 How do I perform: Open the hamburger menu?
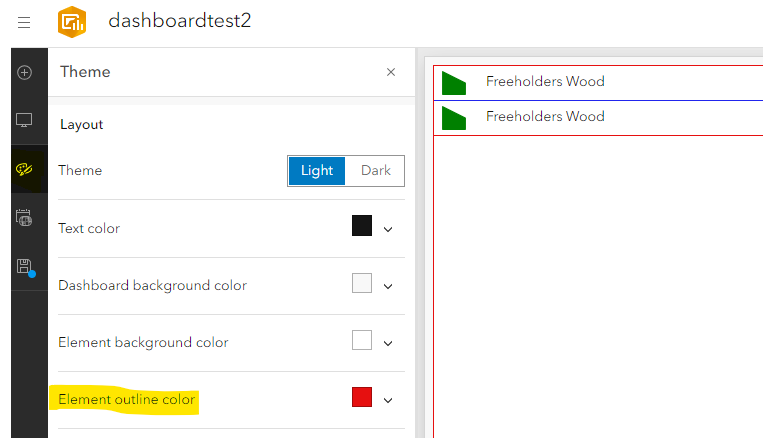(24, 22)
